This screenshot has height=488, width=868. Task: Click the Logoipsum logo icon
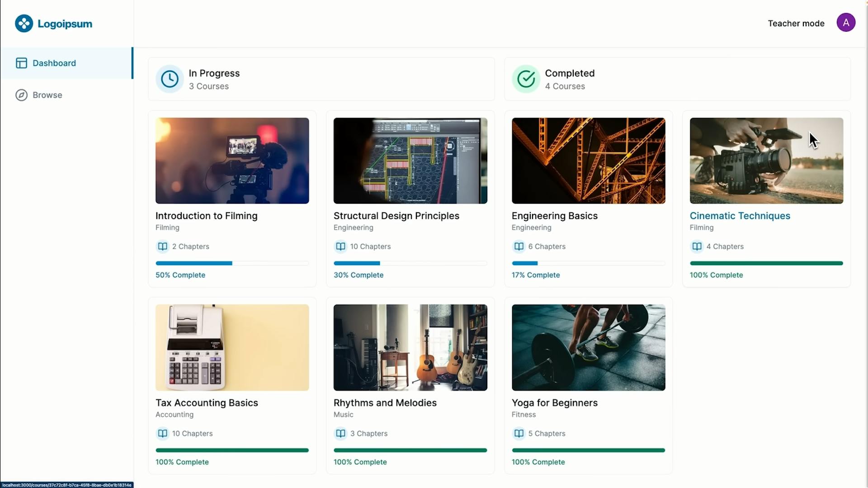(24, 23)
